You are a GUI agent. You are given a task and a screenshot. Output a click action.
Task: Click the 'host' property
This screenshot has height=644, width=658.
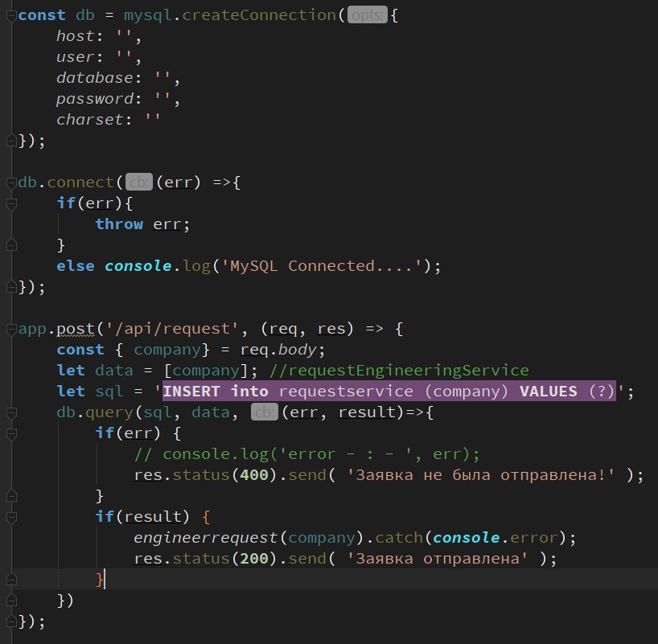76,36
